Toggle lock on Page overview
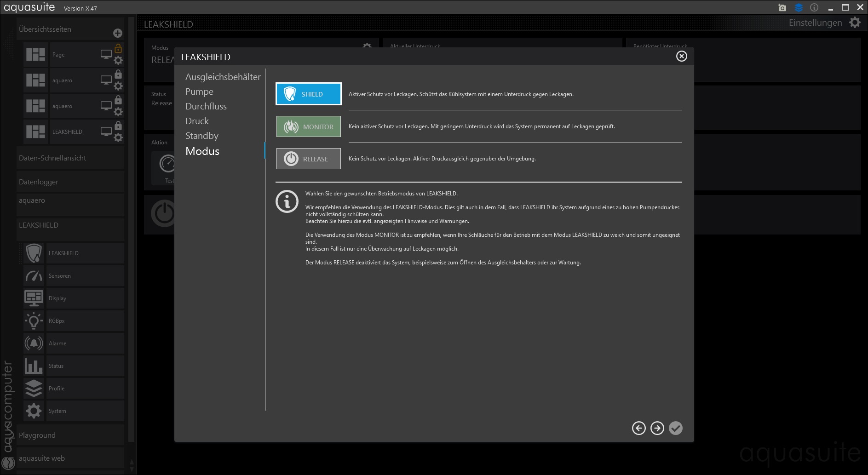 118,48
